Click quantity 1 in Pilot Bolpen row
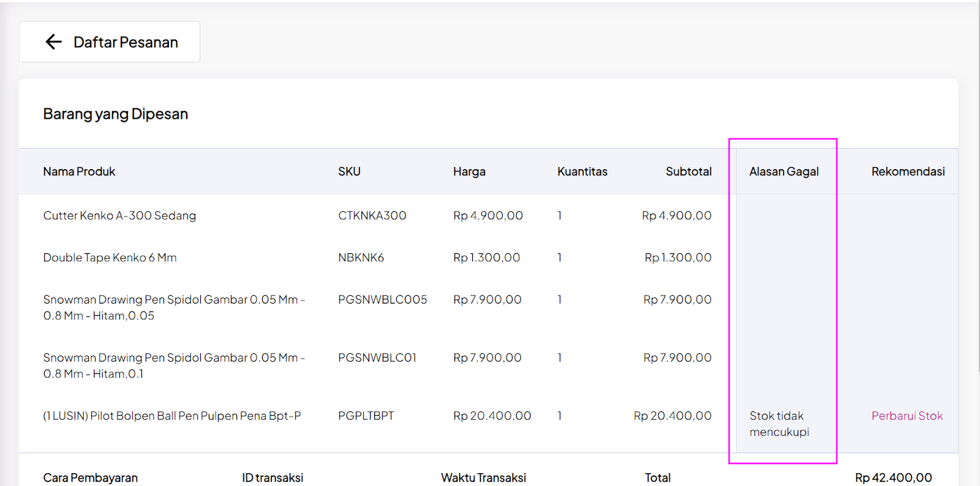Screen dimensions: 980x486 point(560,416)
